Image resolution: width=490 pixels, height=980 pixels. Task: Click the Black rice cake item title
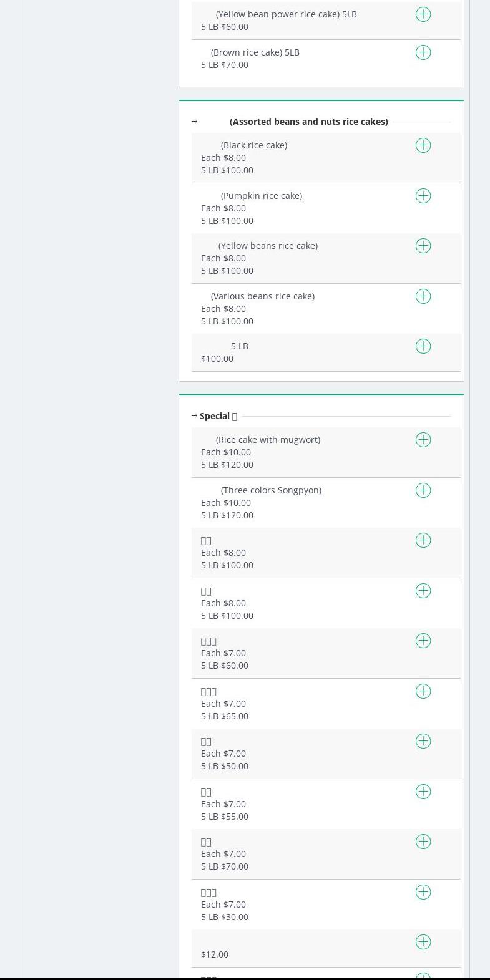253,145
